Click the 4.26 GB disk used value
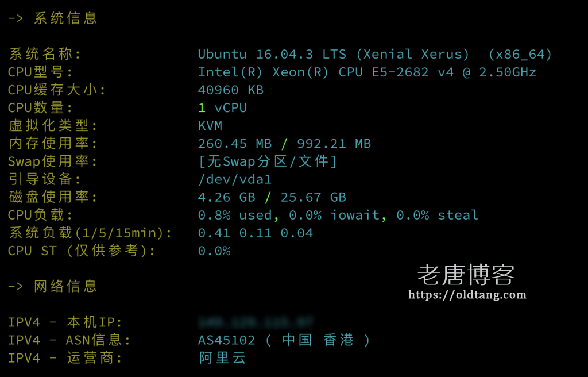The width and height of the screenshot is (588, 377). (x=226, y=197)
